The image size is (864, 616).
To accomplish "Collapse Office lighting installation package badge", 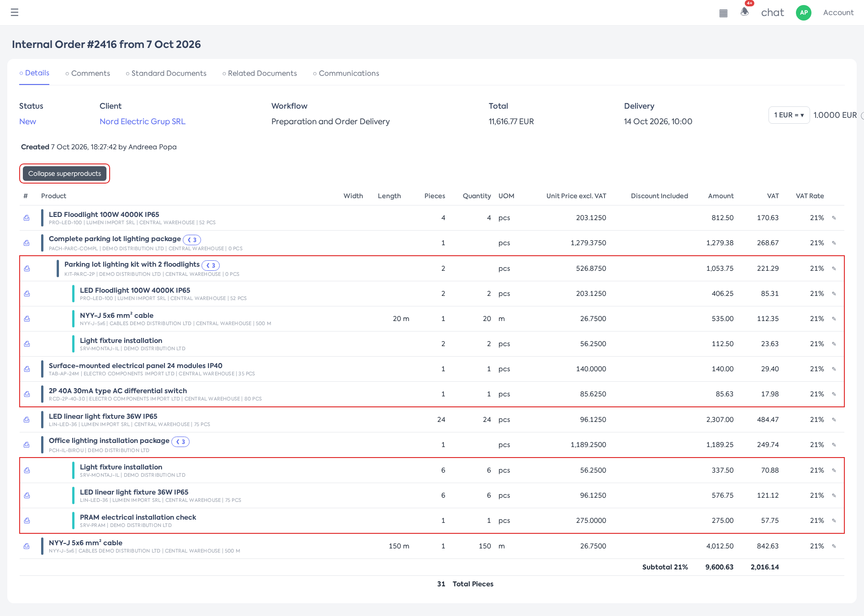I will pos(180,442).
